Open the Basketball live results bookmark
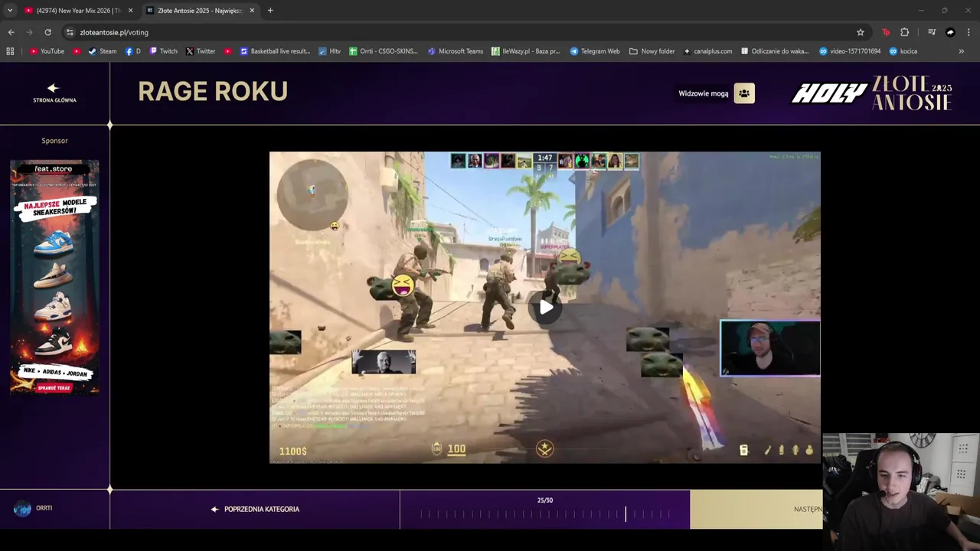The width and height of the screenshot is (980, 551). point(275,51)
